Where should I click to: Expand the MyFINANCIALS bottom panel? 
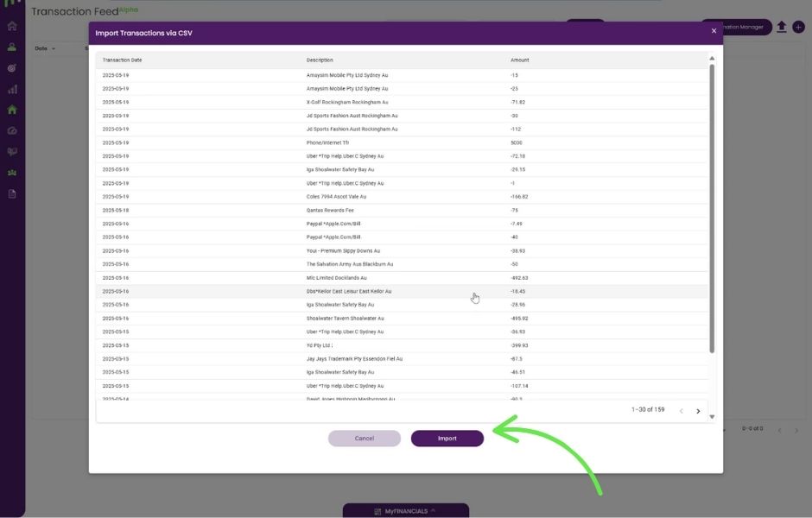[405, 511]
